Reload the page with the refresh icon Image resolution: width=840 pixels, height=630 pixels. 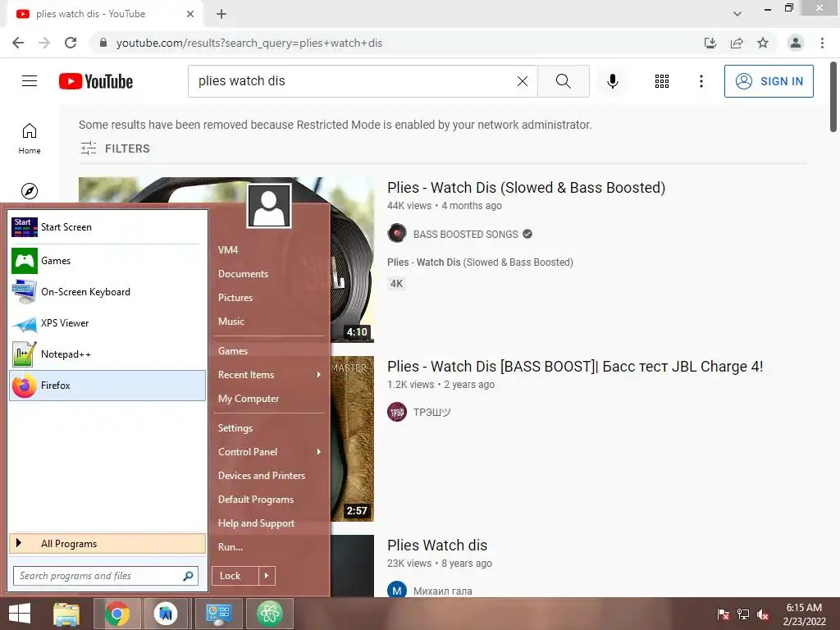[x=71, y=43]
